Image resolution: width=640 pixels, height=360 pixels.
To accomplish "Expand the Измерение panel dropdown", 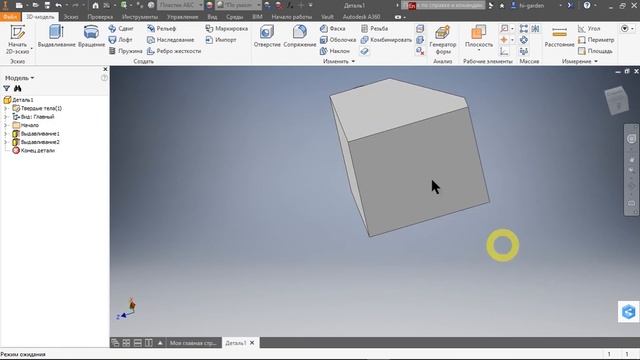I will [580, 61].
